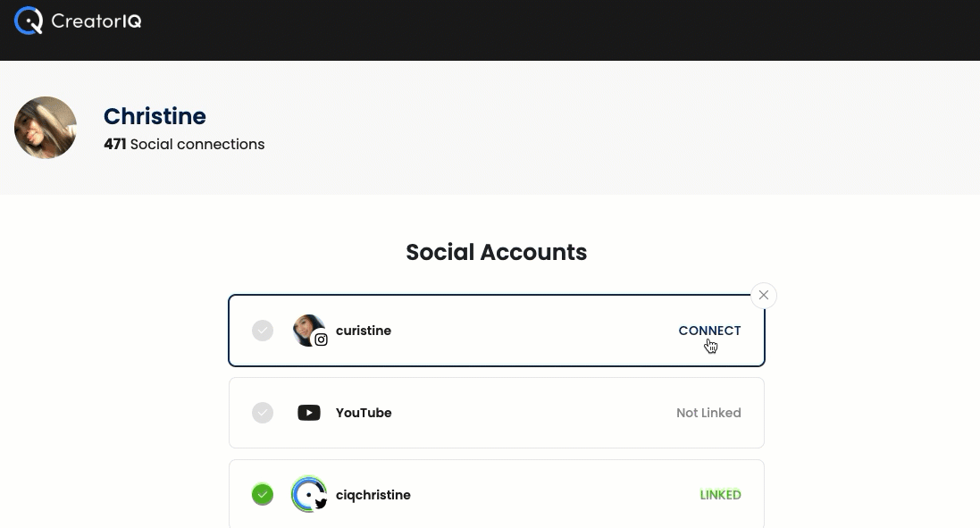
Task: Select the ciqchristine account name
Action: point(373,495)
